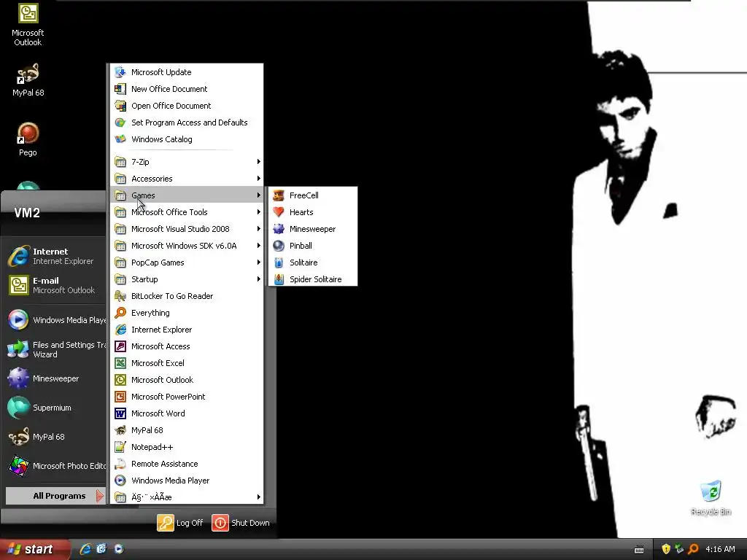The height and width of the screenshot is (560, 747).
Task: Click the Start button
Action: point(34,549)
